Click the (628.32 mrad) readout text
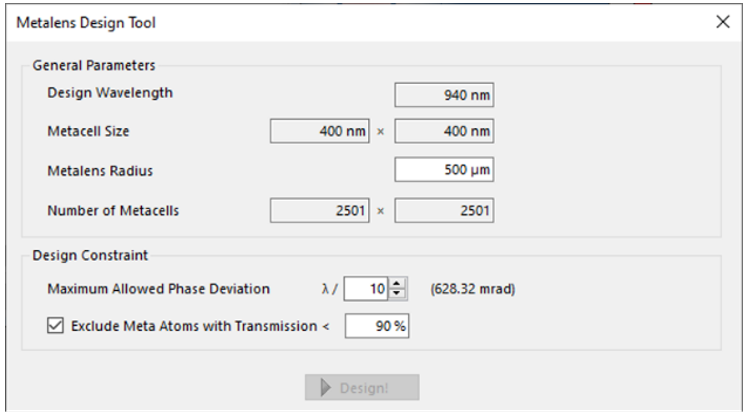The width and height of the screenshot is (753, 420). [473, 289]
